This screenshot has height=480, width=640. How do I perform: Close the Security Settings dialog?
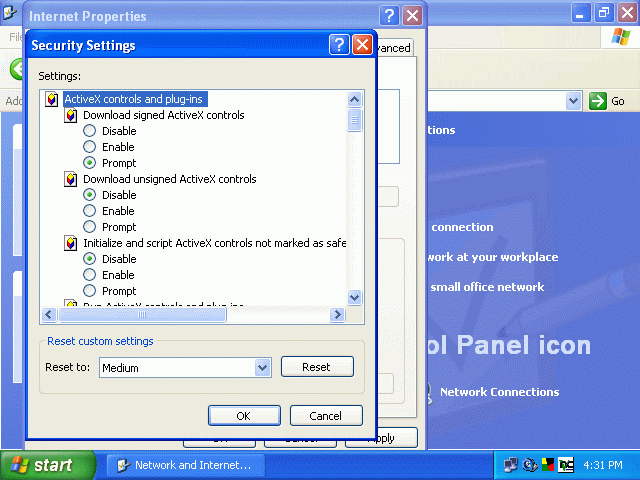tap(362, 44)
